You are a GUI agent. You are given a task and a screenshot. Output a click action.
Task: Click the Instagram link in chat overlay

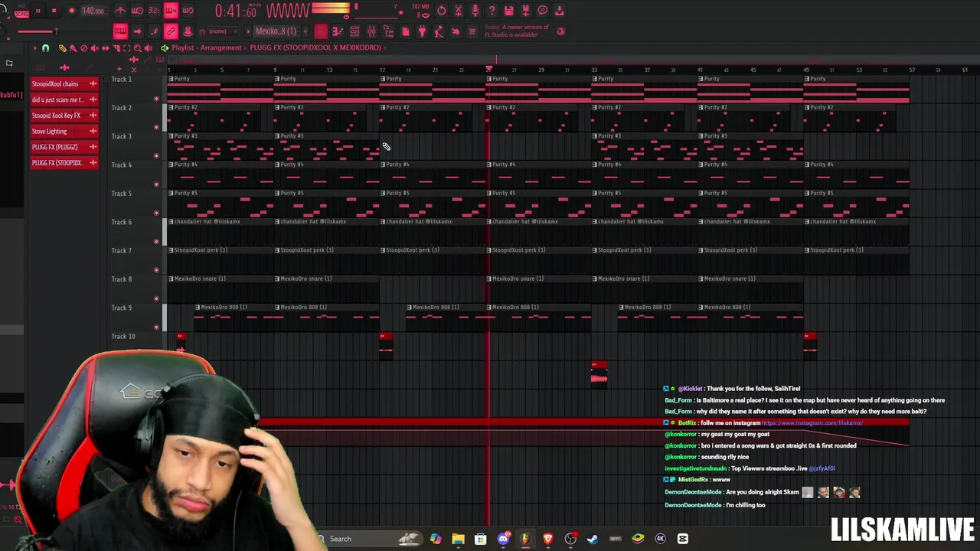(812, 422)
